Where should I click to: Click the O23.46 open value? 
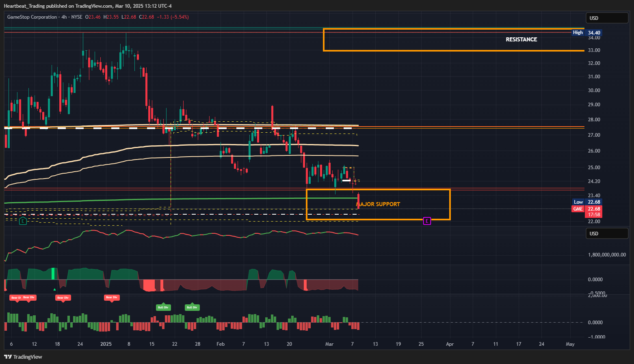point(93,17)
